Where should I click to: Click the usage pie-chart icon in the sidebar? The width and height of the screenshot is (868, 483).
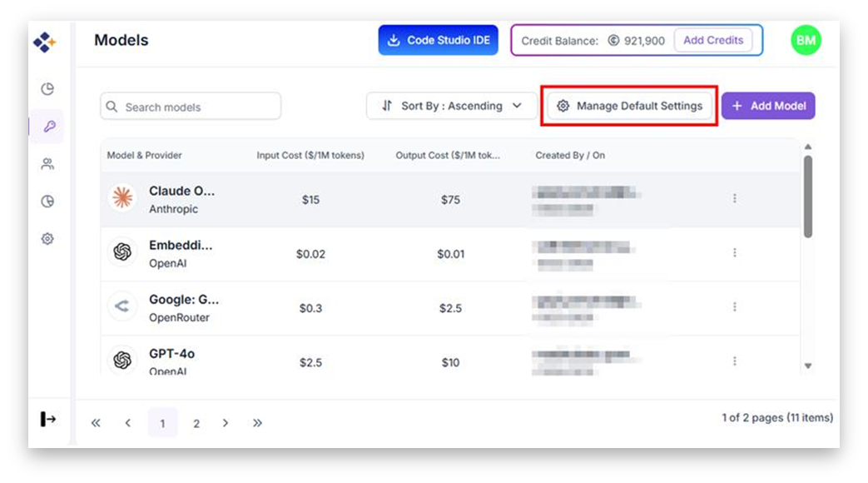[47, 201]
